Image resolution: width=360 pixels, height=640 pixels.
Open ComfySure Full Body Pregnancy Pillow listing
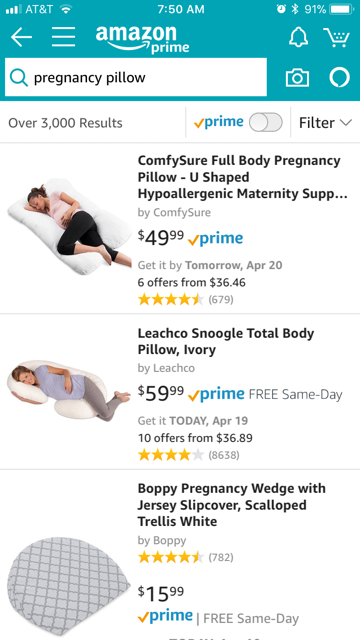click(242, 177)
